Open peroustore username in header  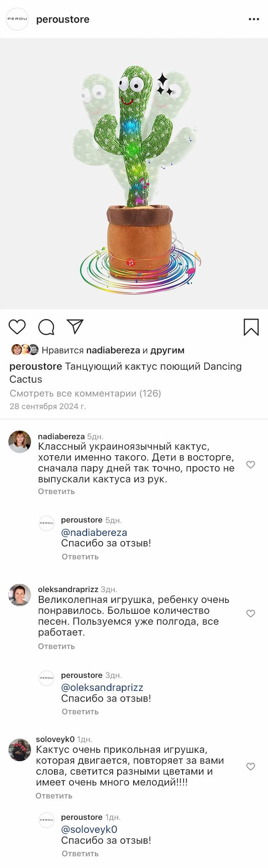coord(62,20)
